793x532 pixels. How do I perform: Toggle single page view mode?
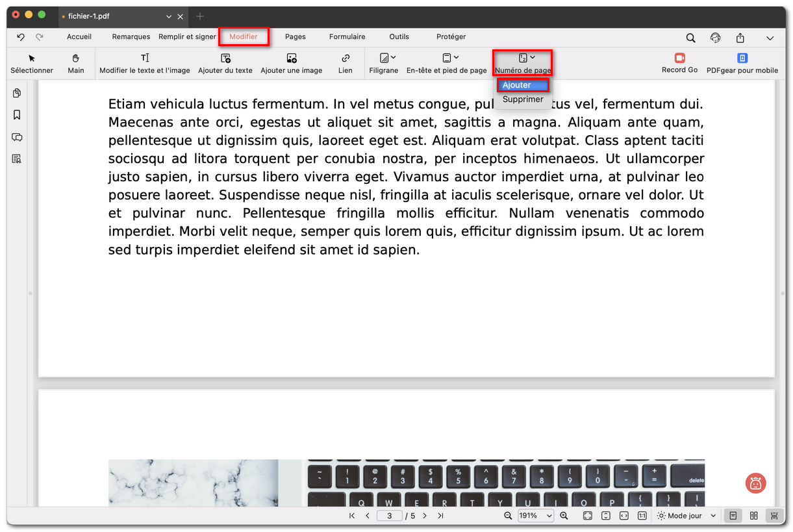[733, 515]
